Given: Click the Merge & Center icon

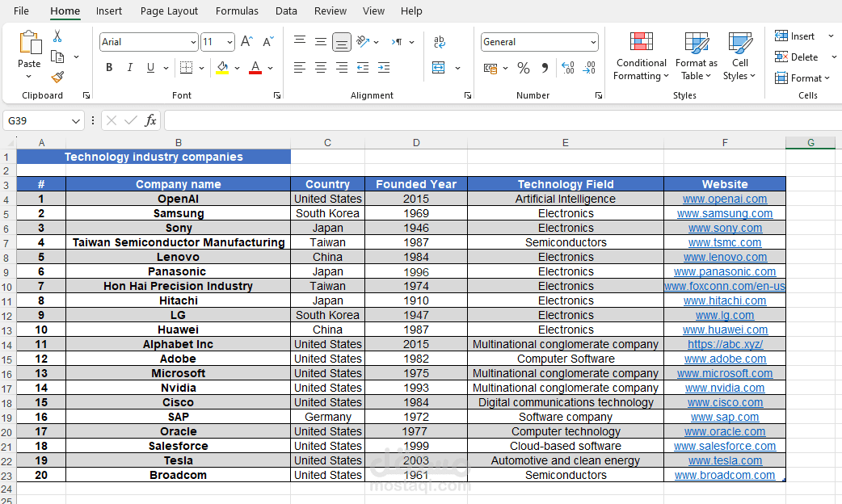Looking at the screenshot, I should coord(439,68).
